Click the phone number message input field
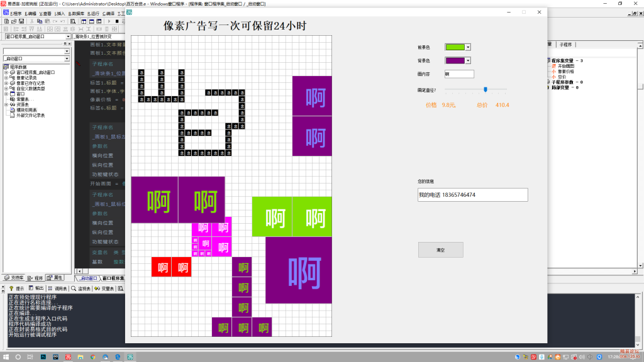The height and width of the screenshot is (362, 644). click(x=472, y=195)
